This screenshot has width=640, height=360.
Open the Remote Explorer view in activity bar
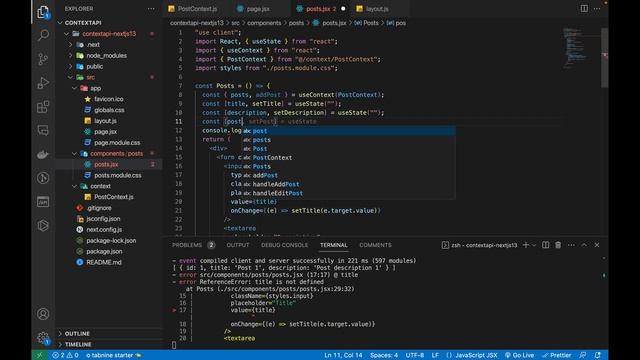(43, 131)
